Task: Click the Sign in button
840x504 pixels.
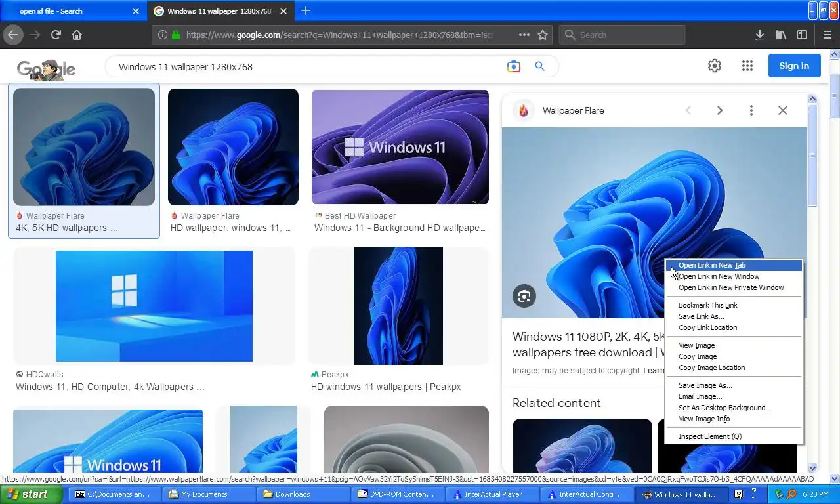Action: click(x=794, y=66)
